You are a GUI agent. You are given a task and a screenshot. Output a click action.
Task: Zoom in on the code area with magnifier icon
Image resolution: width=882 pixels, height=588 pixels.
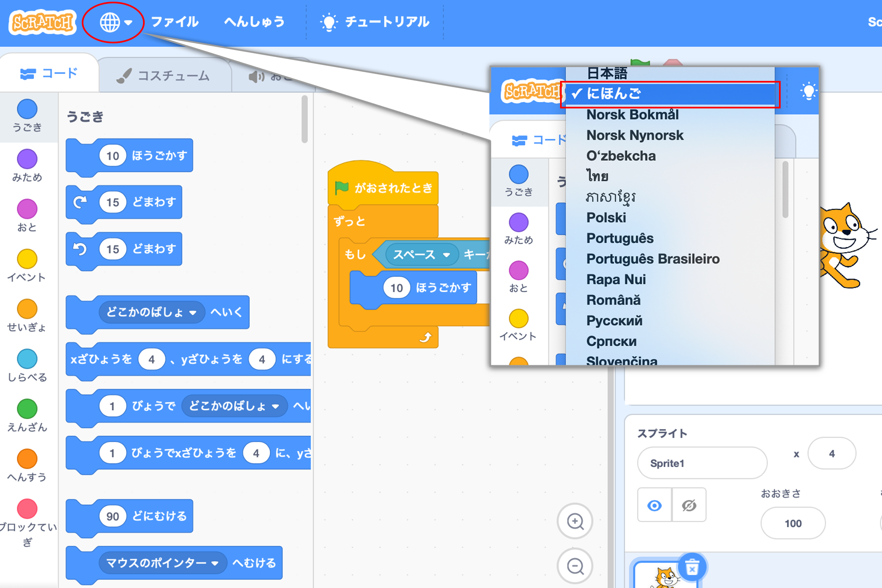pyautogui.click(x=575, y=522)
